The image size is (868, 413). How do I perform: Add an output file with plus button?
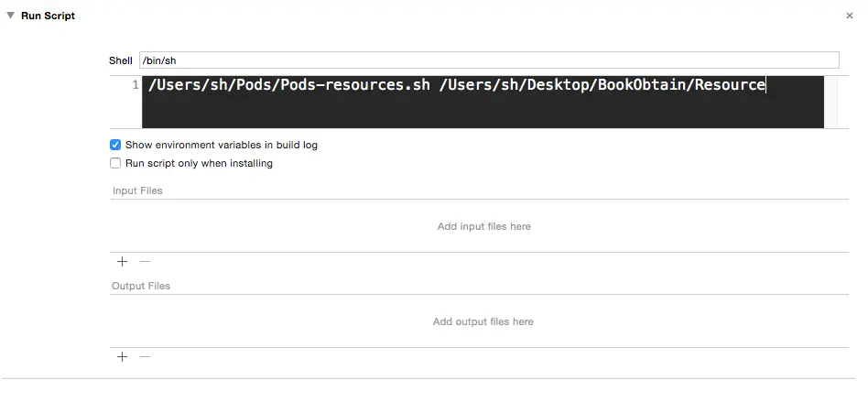[123, 356]
